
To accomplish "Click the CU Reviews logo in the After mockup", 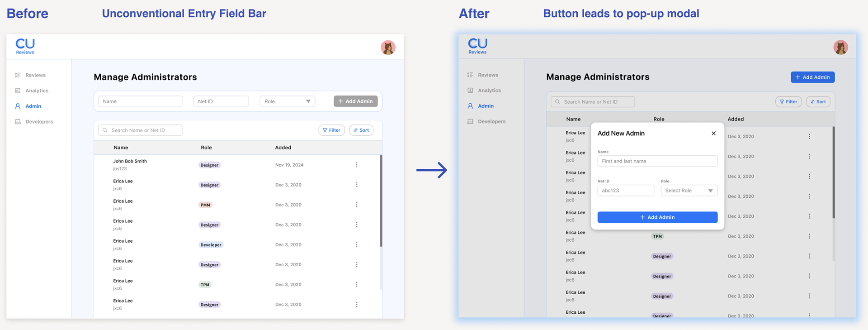I will (477, 46).
